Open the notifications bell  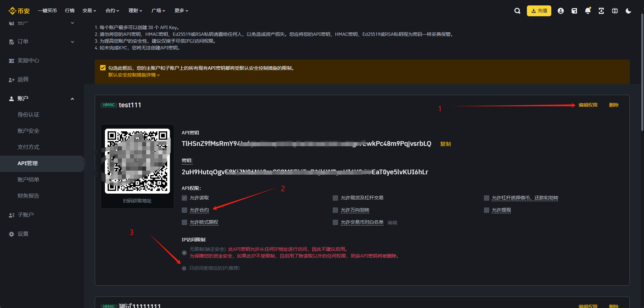[588, 11]
